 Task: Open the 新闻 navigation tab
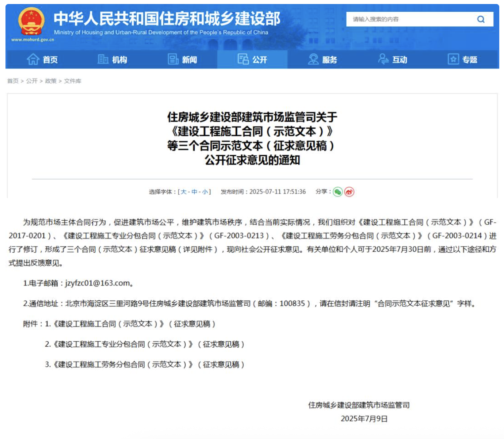point(182,59)
